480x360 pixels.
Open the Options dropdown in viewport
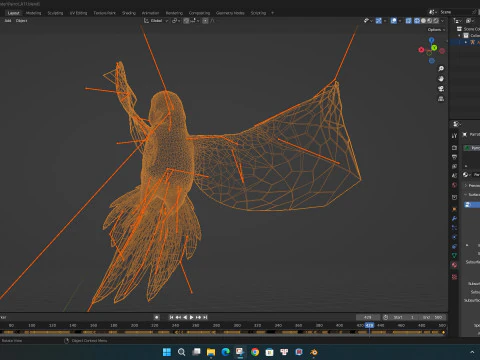click(436, 30)
